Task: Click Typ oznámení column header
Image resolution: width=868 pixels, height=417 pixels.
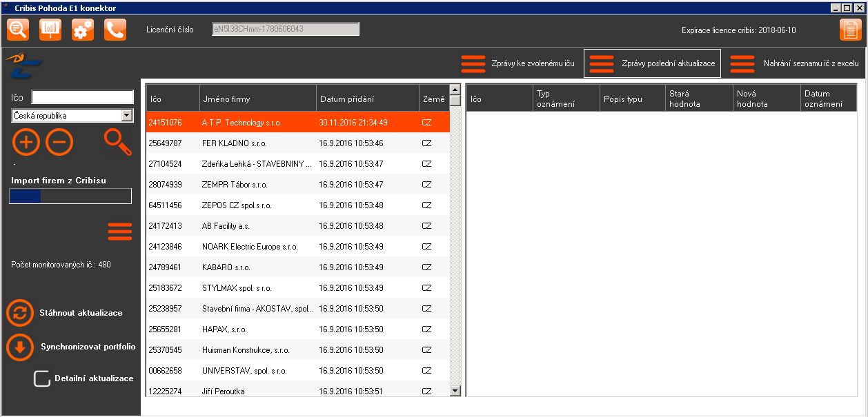Action: tap(566, 99)
